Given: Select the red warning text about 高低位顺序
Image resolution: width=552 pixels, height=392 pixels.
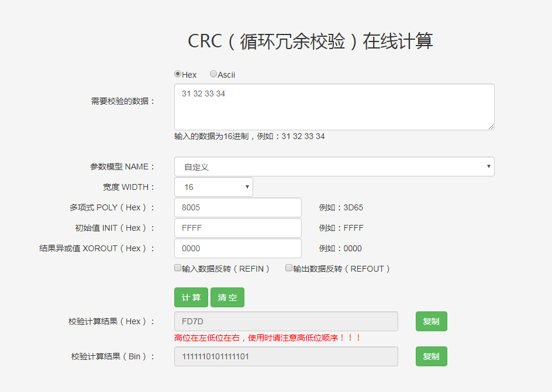Looking at the screenshot, I should tap(267, 337).
